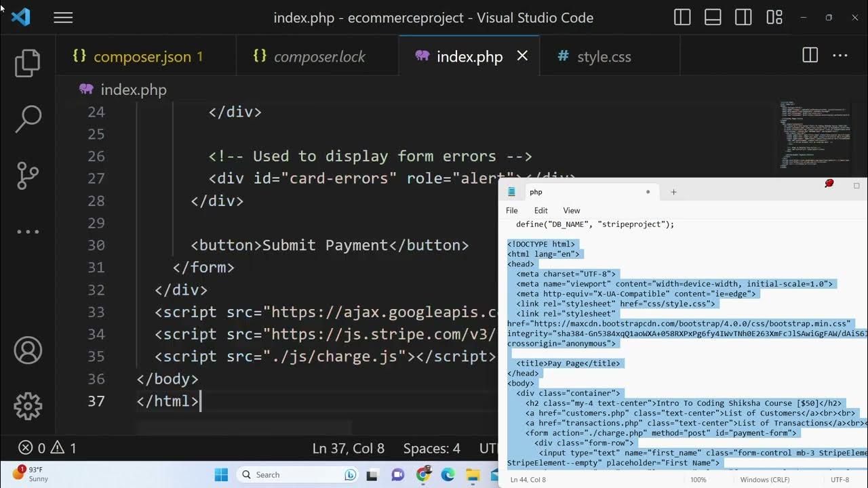Image resolution: width=868 pixels, height=488 pixels.
Task: Open the Accounts menu icon
Action: pos(28,350)
